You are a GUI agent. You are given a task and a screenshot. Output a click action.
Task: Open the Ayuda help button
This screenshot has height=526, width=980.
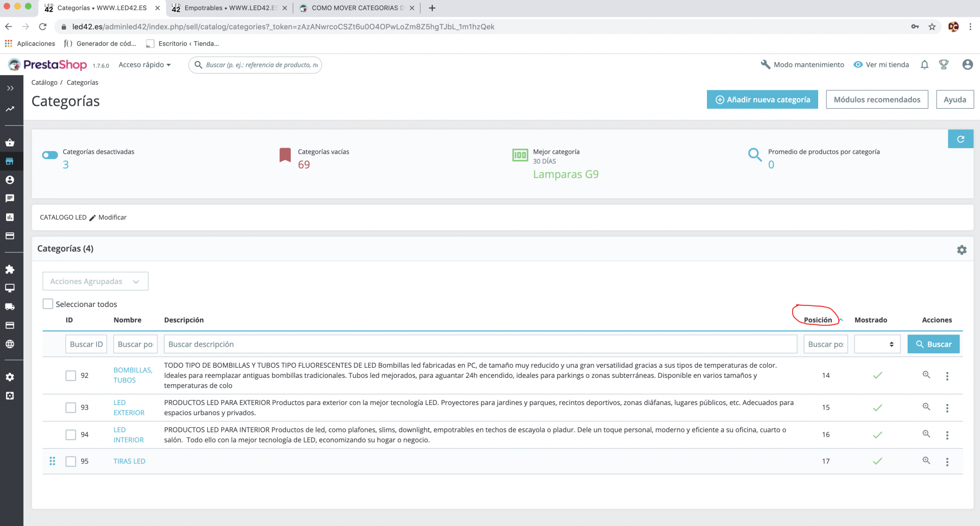[954, 100]
